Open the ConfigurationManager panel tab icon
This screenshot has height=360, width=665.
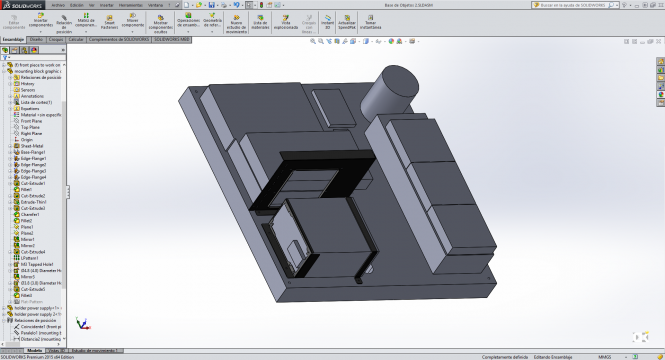(x=24, y=50)
